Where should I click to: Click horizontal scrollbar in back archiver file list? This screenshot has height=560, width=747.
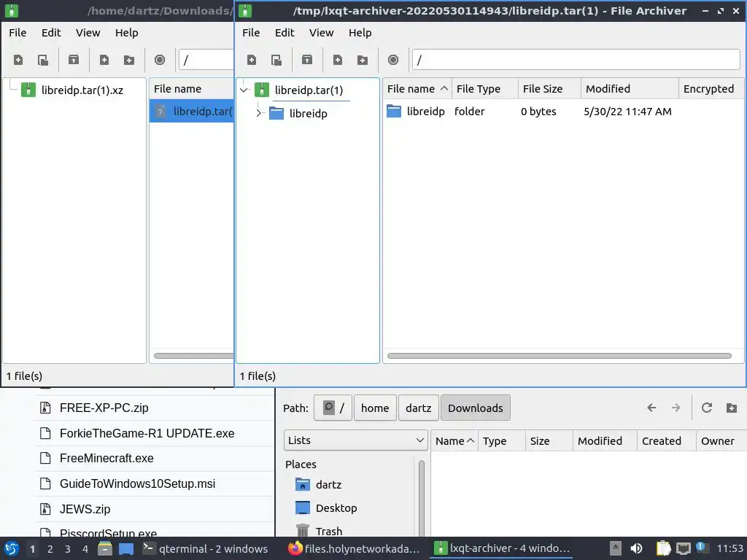click(x=193, y=356)
